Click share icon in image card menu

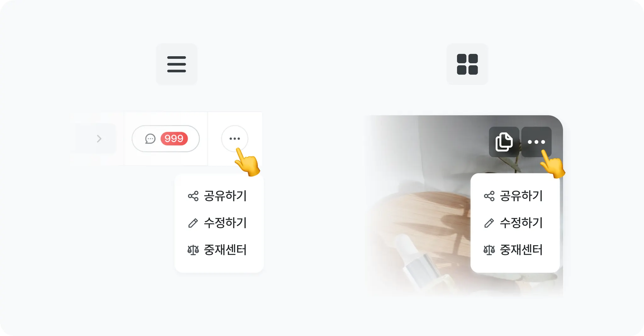pos(489,196)
